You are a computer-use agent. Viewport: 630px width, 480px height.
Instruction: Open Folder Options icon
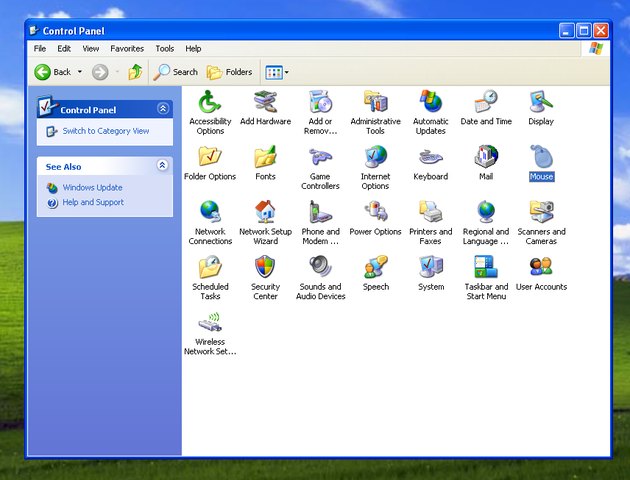[210, 157]
